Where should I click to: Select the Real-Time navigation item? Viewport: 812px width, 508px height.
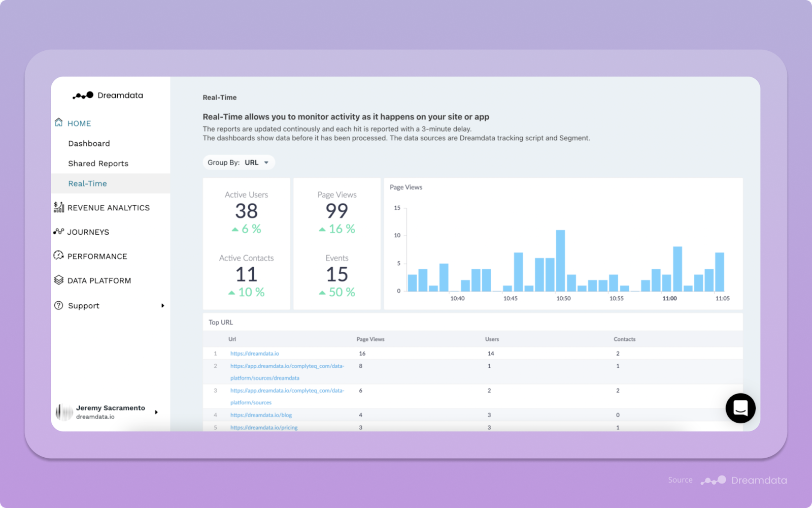[x=87, y=183]
